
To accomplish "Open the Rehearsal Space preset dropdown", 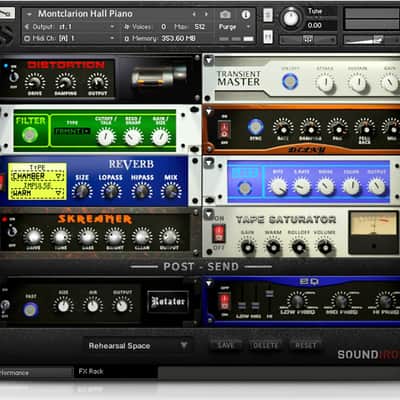I will point(138,346).
